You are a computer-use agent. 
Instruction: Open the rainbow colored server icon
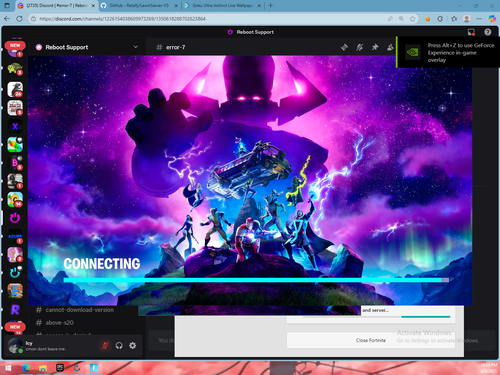point(15,144)
